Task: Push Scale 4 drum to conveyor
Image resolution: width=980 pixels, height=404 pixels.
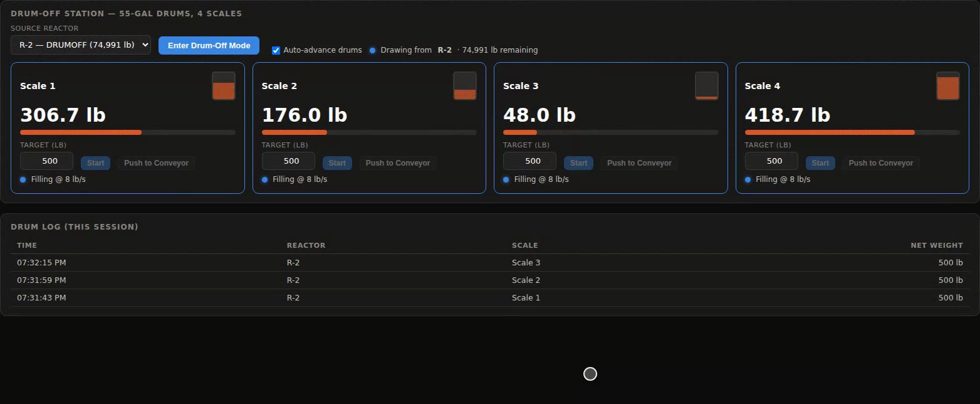Action: tap(881, 163)
